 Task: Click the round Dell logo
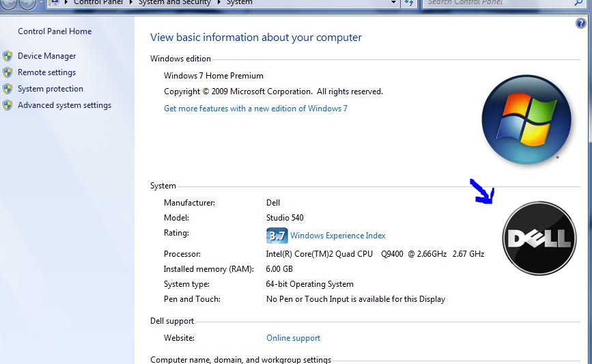pyautogui.click(x=539, y=238)
